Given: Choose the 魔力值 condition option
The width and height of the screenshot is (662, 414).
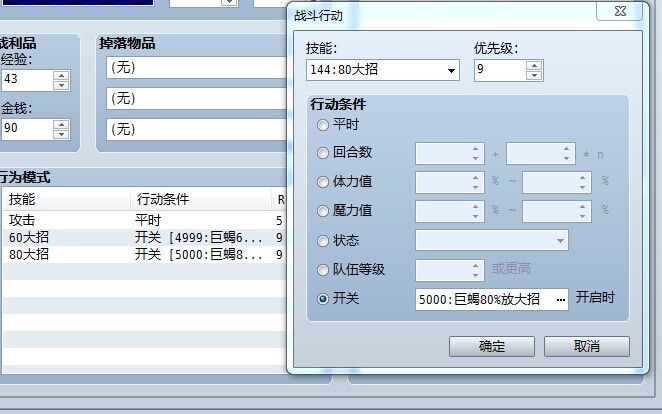Looking at the screenshot, I should [x=323, y=211].
